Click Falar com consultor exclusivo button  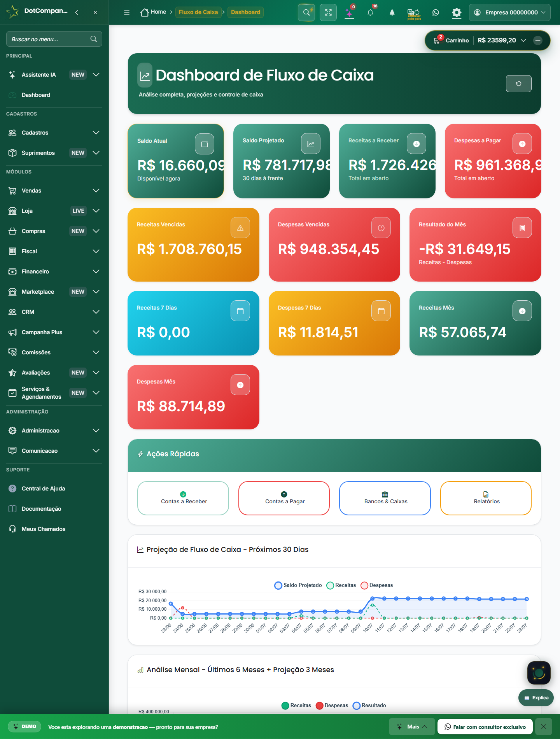point(485,727)
